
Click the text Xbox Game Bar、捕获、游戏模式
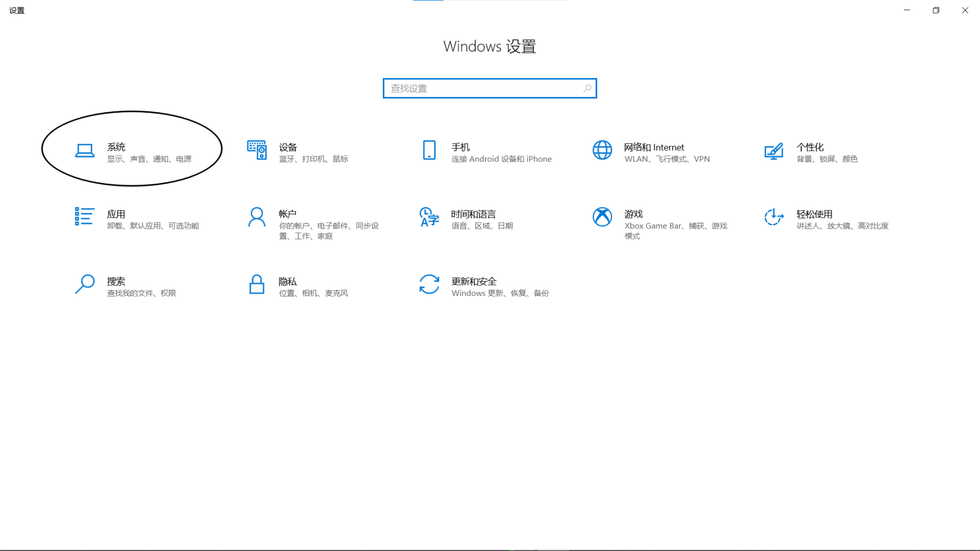click(676, 231)
